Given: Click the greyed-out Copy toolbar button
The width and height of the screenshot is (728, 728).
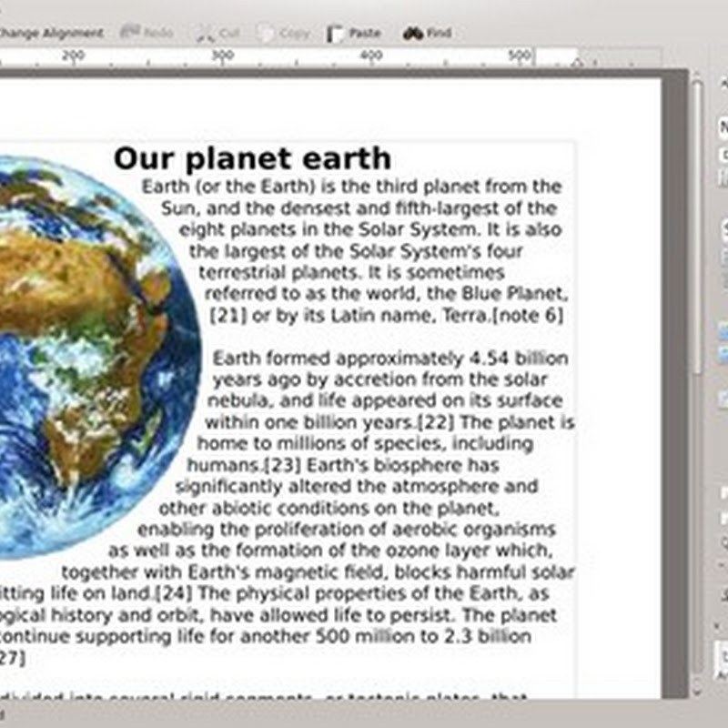Looking at the screenshot, I should coord(284,34).
